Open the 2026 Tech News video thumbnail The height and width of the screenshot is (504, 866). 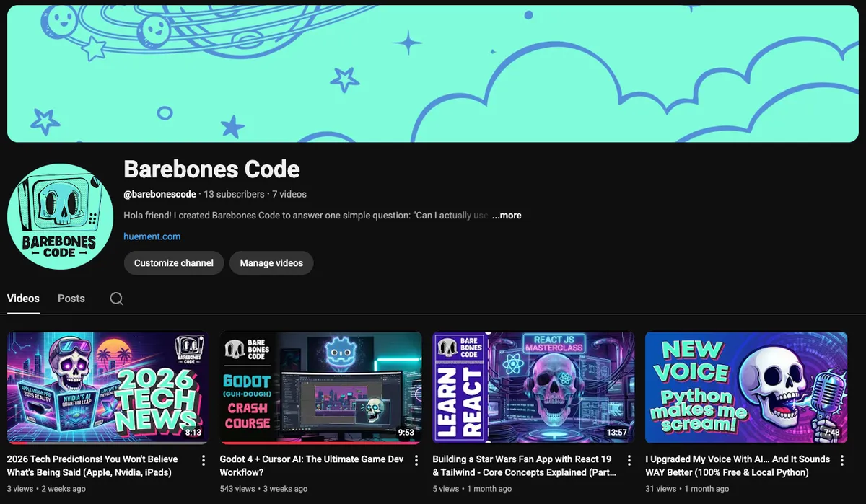point(108,387)
